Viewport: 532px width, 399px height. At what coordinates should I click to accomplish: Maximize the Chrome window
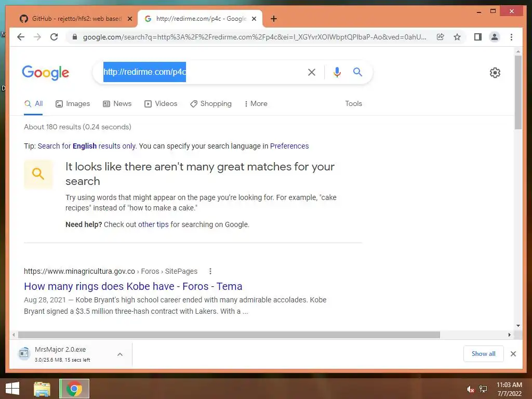[493, 11]
